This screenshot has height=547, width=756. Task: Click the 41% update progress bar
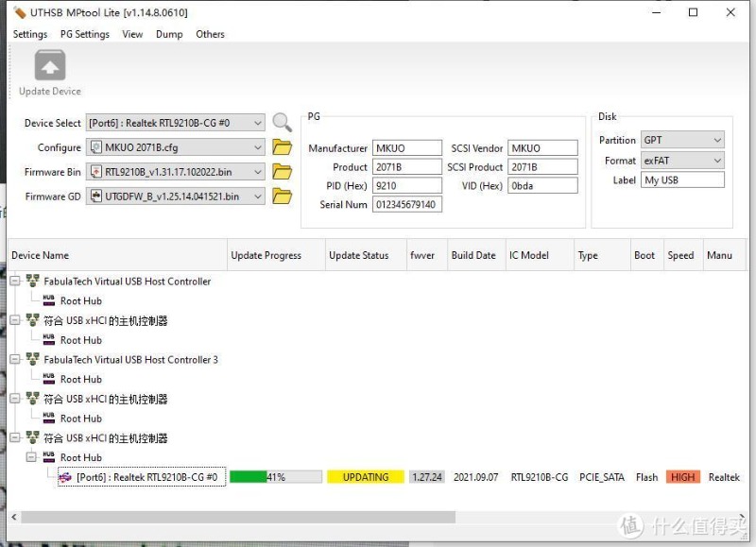(x=276, y=477)
